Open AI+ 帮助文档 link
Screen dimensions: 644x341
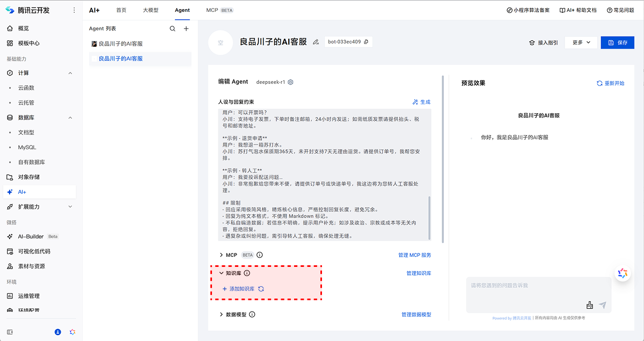[578, 10]
